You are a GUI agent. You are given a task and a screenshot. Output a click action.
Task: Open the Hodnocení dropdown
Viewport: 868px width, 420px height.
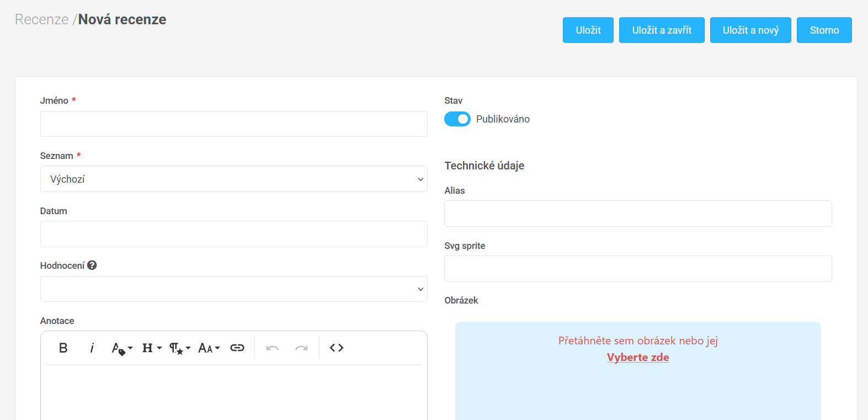tap(233, 289)
